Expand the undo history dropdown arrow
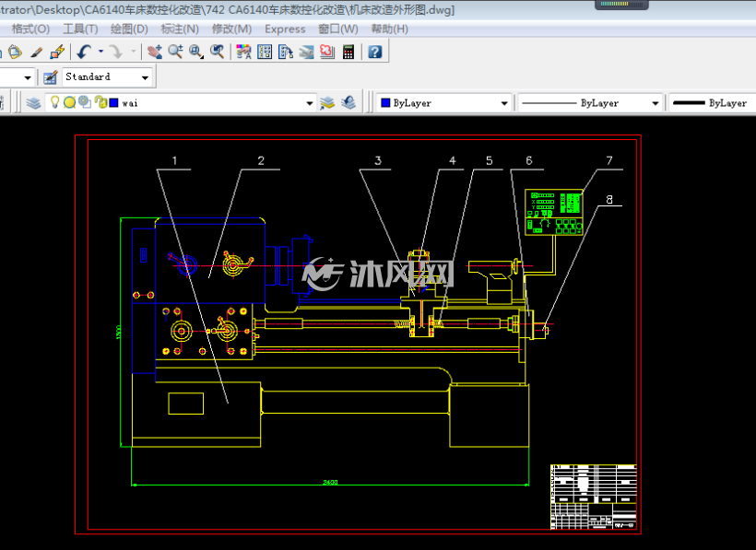 [100, 51]
